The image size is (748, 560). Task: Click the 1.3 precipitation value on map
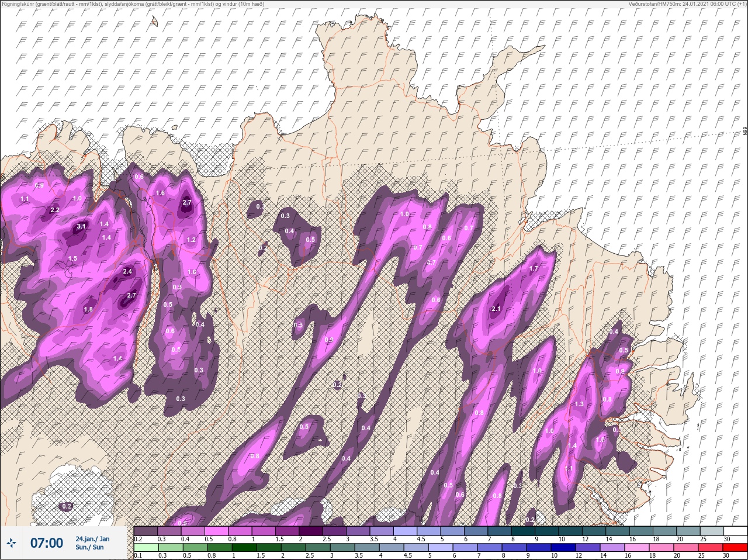pyautogui.click(x=579, y=405)
